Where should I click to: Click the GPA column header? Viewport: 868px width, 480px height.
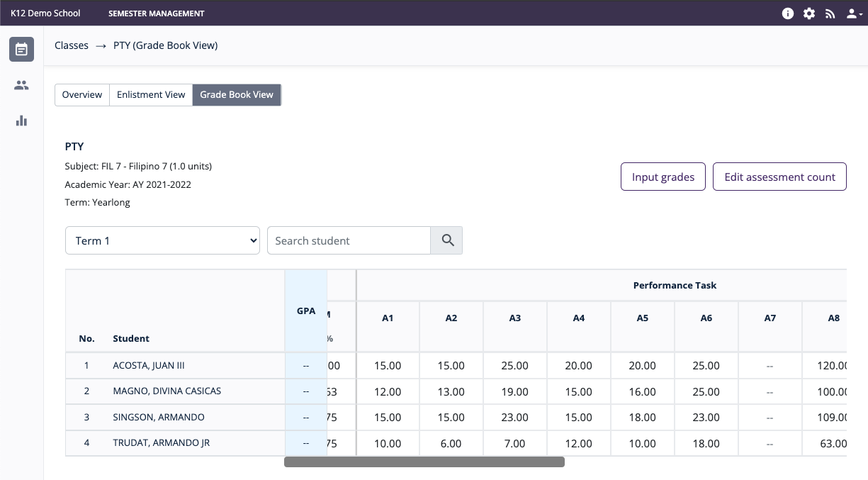coord(306,311)
